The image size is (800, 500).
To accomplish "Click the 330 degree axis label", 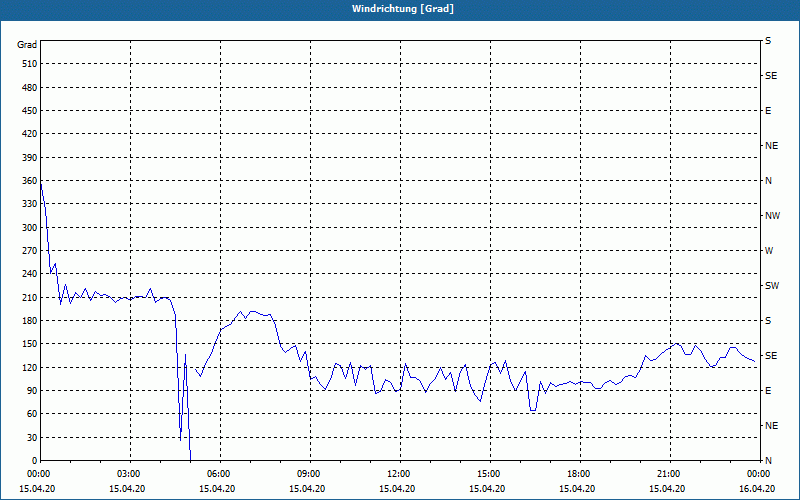I will pos(30,204).
